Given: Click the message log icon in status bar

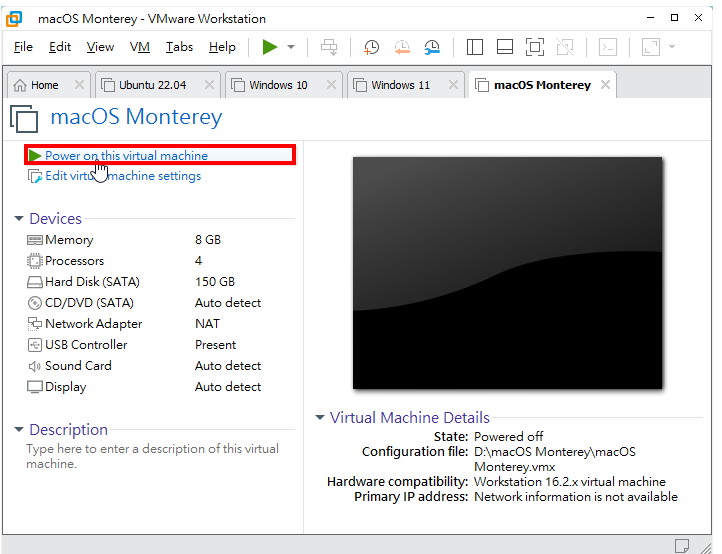Looking at the screenshot, I should pyautogui.click(x=681, y=546).
